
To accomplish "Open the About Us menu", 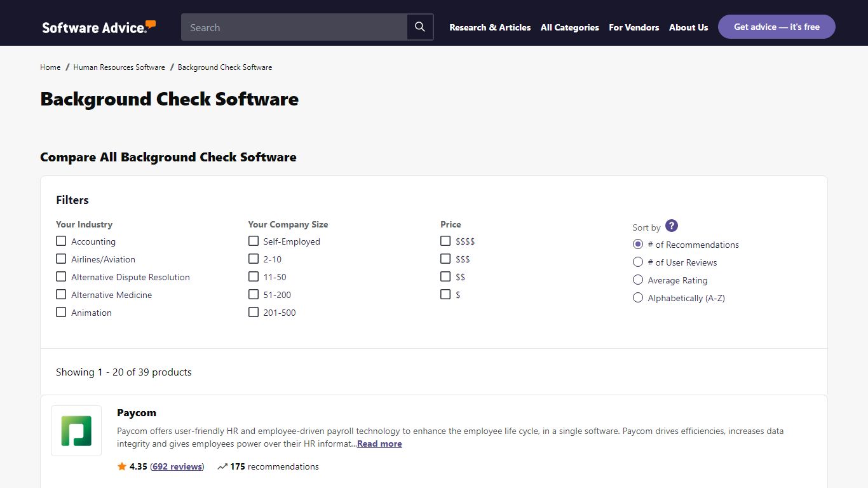I will (688, 27).
